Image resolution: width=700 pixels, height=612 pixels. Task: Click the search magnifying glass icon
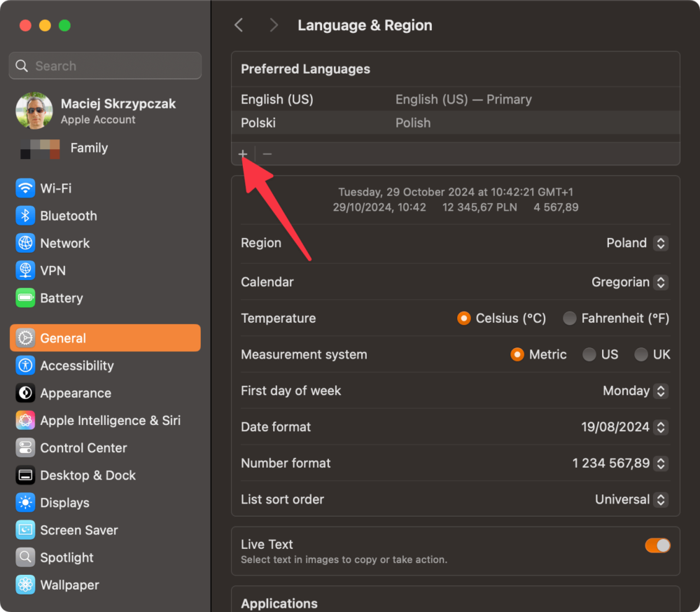point(22,66)
